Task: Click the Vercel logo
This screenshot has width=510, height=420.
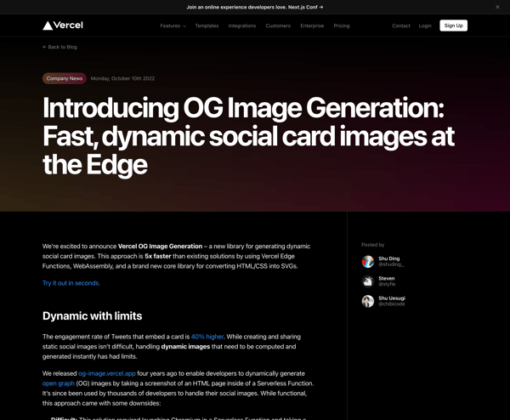Action: click(63, 26)
